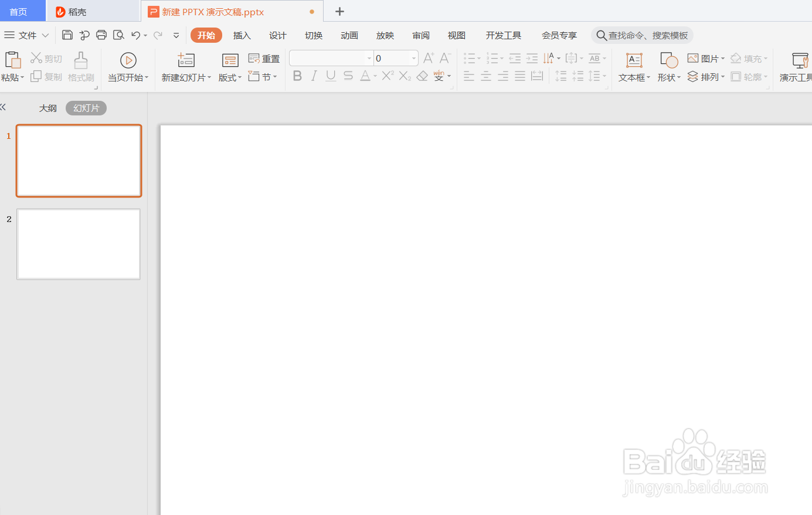
Task: Click the Shapes (形状) icon
Action: pos(669,60)
